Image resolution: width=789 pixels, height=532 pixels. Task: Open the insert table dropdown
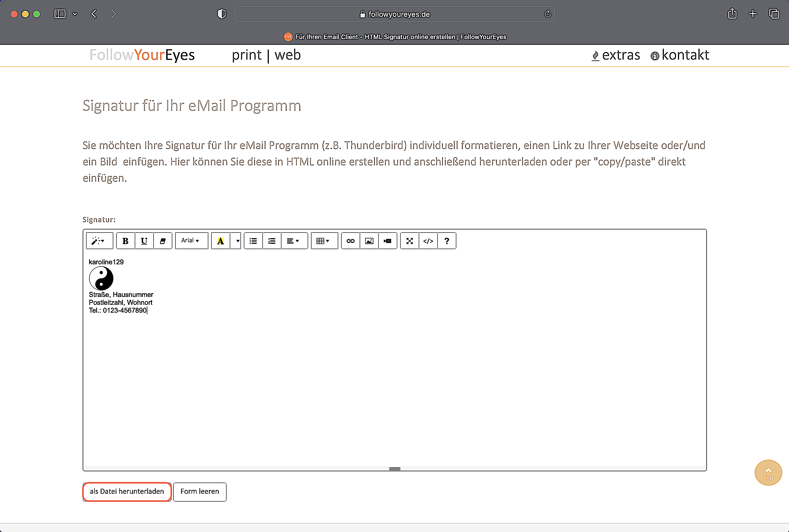323,241
